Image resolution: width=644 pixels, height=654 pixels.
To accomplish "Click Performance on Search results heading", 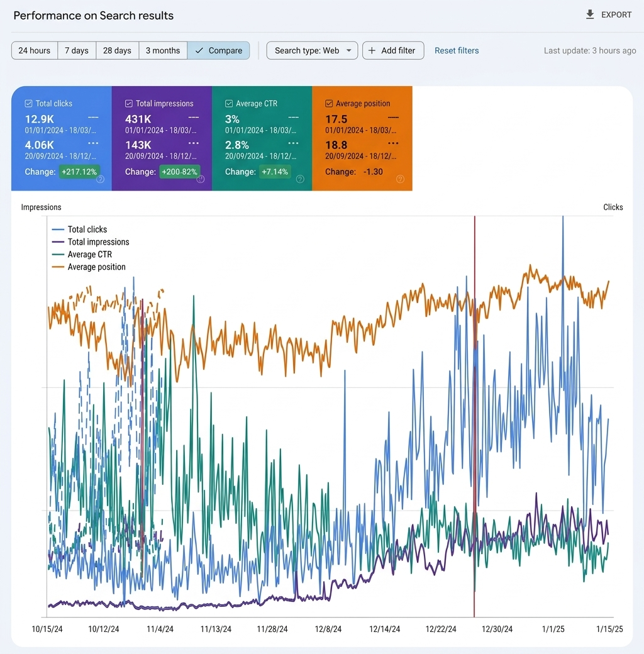I will click(x=94, y=16).
